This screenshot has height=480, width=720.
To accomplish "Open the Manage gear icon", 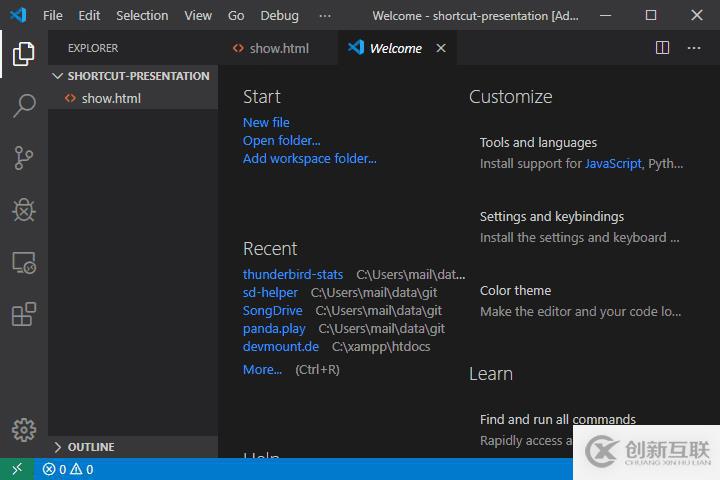I will pyautogui.click(x=24, y=430).
